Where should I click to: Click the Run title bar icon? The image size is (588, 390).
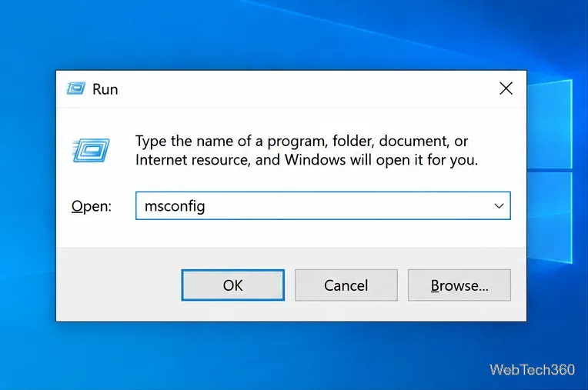coord(75,88)
